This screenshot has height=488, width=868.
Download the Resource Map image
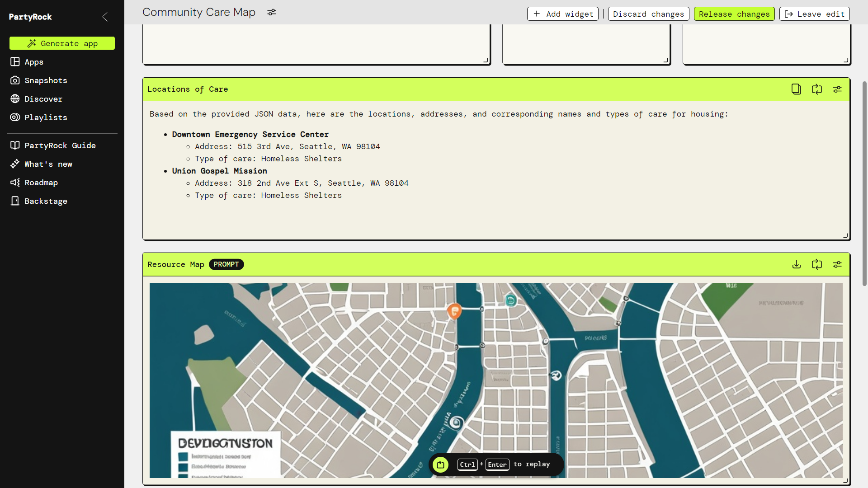796,264
